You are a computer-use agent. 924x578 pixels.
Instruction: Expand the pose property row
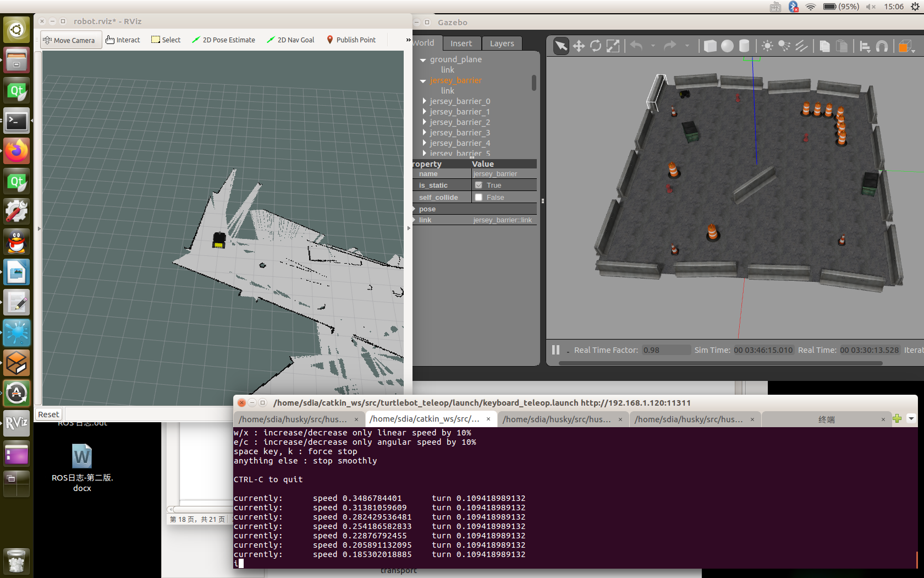pyautogui.click(x=415, y=209)
